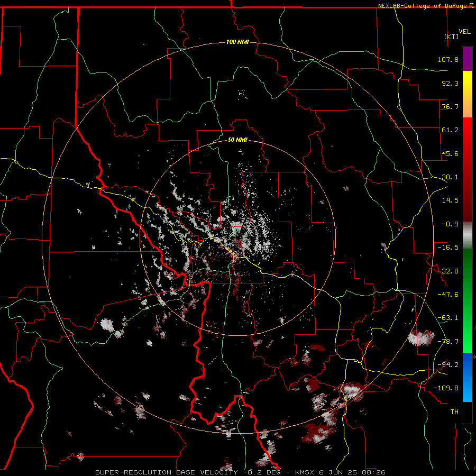Click the NEXLAB-College of DuPage header text
Viewport: 476px width, 476px height.
coord(422,6)
